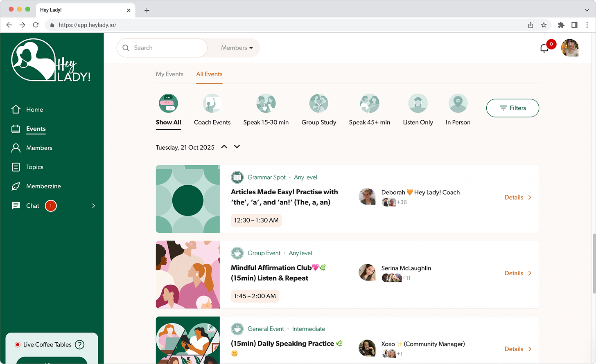
Task: Expand the Chat sidebar chevron
Action: [x=93, y=206]
